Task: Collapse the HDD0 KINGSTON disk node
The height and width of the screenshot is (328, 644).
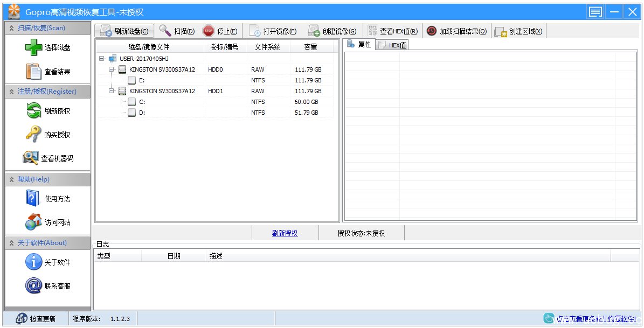Action: pos(112,69)
